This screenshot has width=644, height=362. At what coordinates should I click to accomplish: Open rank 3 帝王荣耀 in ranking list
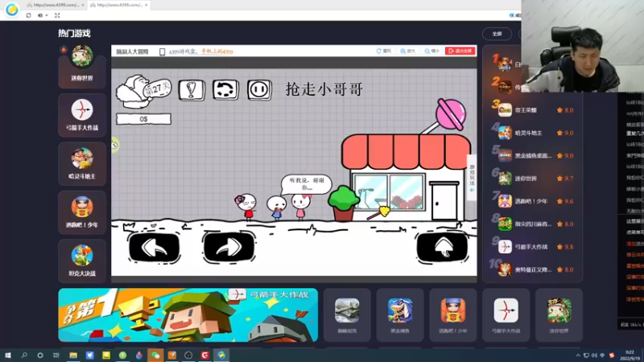533,110
